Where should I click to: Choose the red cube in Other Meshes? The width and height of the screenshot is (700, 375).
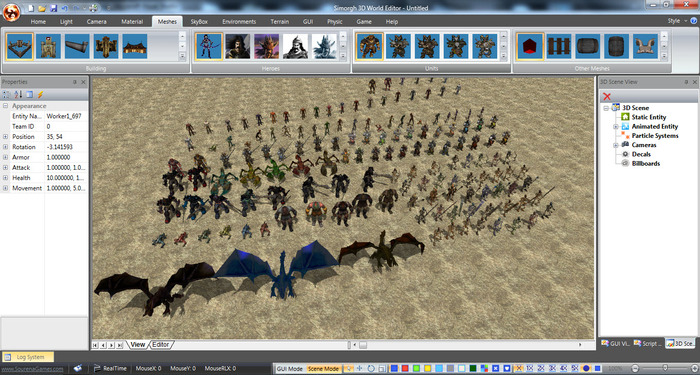coord(530,46)
